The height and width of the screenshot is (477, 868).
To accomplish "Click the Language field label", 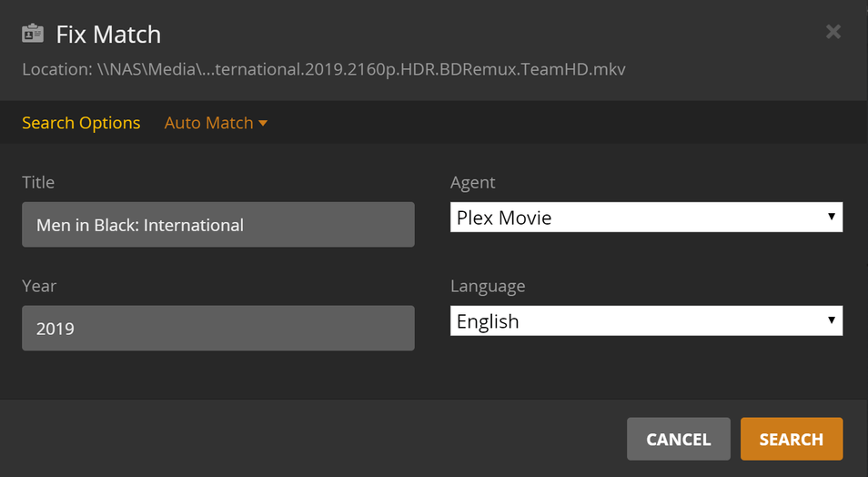I will pos(488,286).
